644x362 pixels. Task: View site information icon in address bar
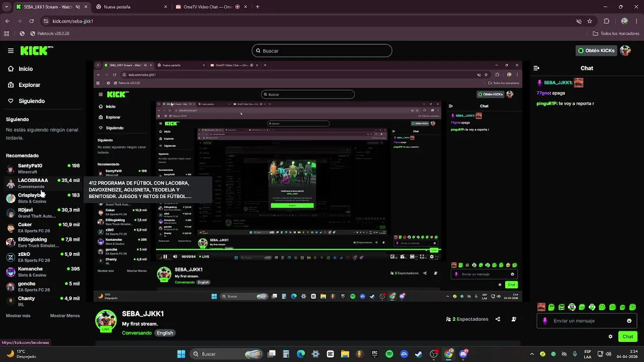[46, 21]
